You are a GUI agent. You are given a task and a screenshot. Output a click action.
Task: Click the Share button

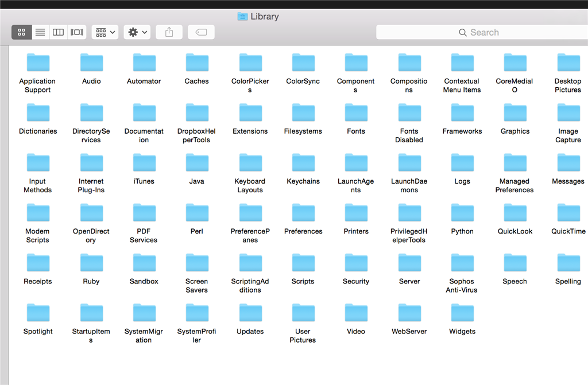(x=169, y=32)
